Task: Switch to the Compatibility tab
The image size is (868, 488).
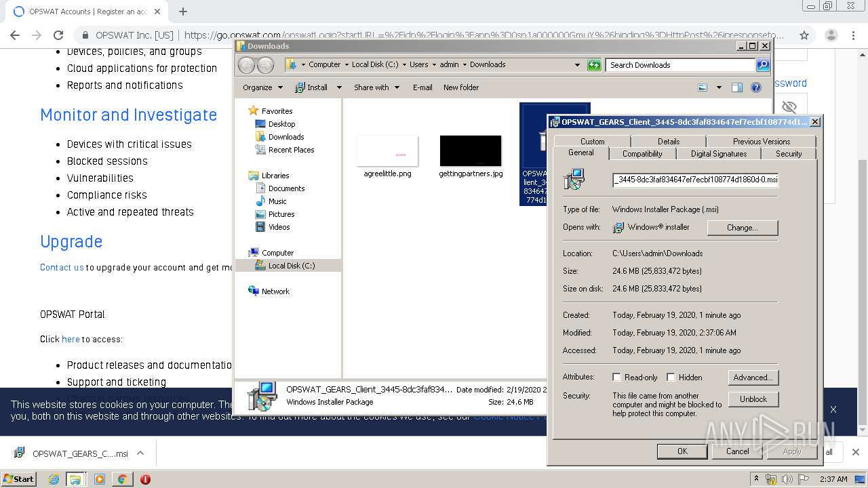Action: click(x=642, y=154)
